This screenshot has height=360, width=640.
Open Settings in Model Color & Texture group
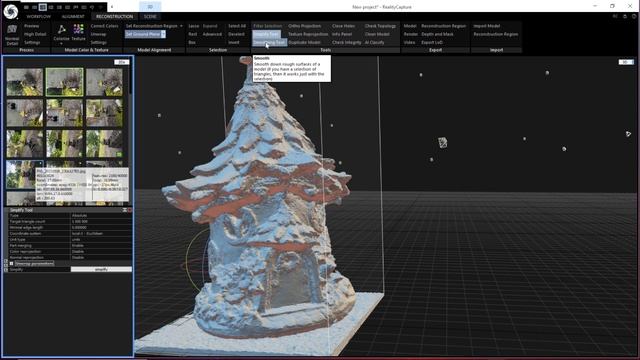coord(98,42)
